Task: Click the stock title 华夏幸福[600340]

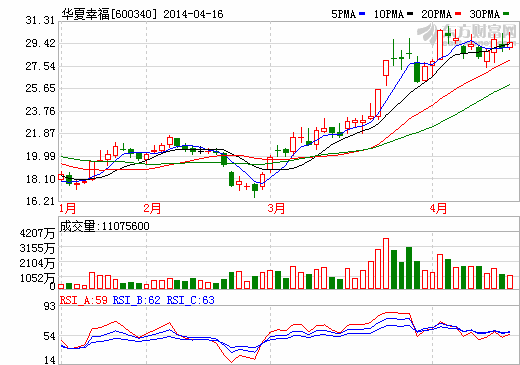Action: pyautogui.click(x=109, y=14)
